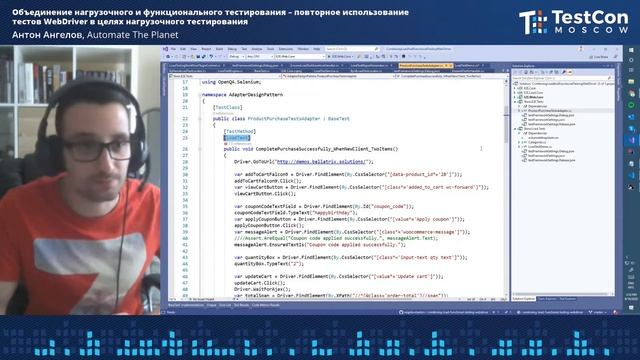640x360 pixels.
Task: Expand the LoadTestDemo.cs tree node
Action: [519, 147]
